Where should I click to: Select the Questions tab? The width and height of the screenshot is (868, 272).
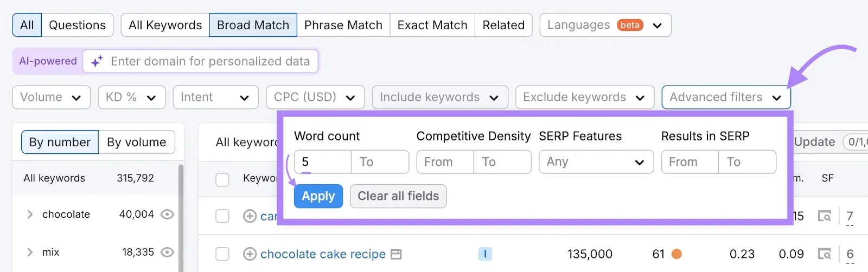click(x=77, y=25)
